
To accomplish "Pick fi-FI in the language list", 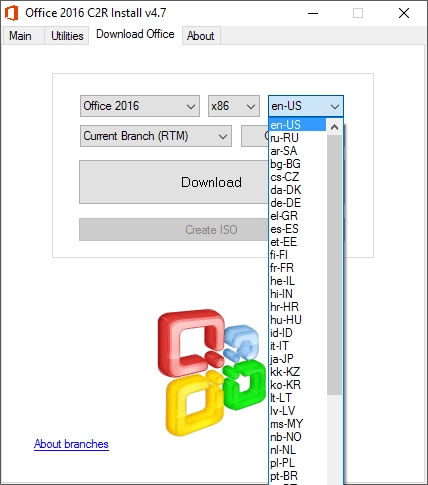I will [x=297, y=255].
